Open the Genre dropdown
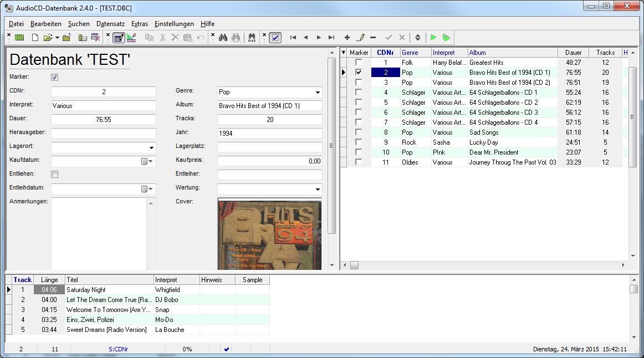644x358 pixels. tap(318, 93)
